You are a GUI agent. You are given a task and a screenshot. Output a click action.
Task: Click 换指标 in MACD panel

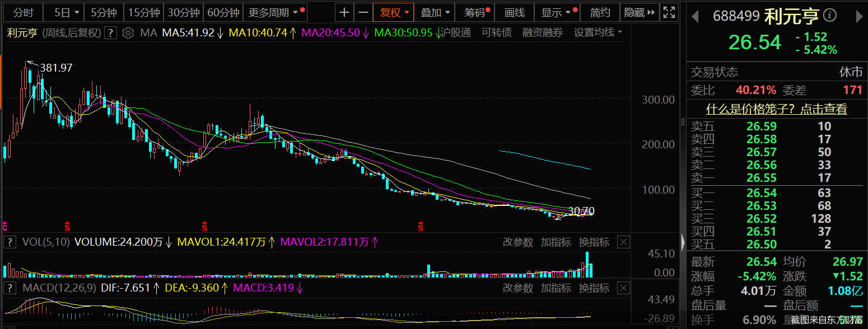[594, 288]
